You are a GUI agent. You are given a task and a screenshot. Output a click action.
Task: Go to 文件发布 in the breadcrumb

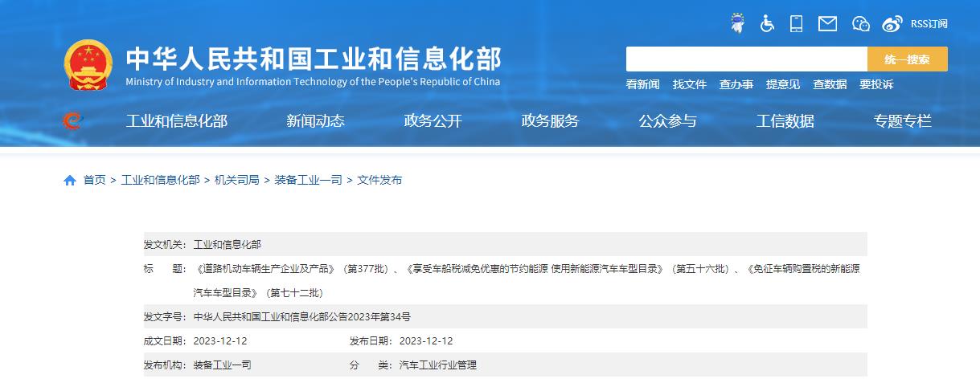379,180
